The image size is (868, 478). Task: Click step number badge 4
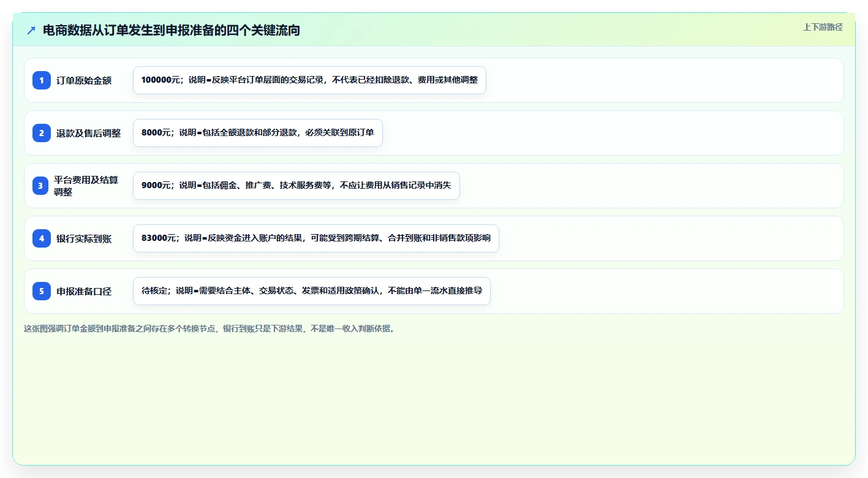click(x=42, y=238)
